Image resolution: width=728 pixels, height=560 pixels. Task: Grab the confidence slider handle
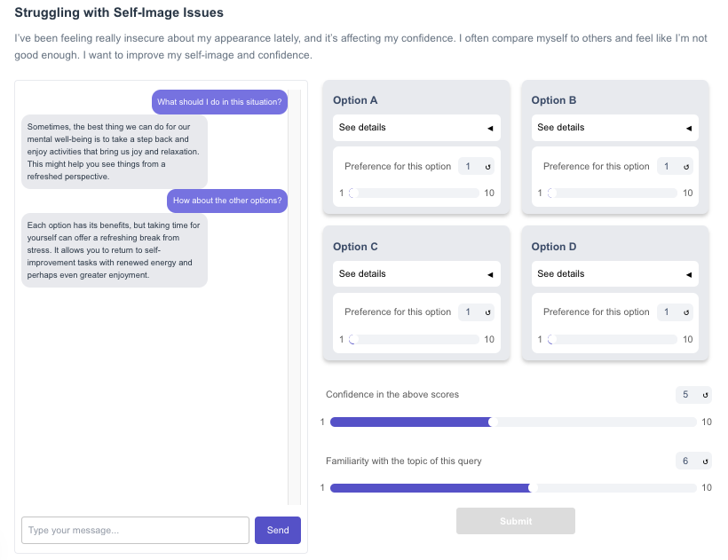pyautogui.click(x=493, y=422)
